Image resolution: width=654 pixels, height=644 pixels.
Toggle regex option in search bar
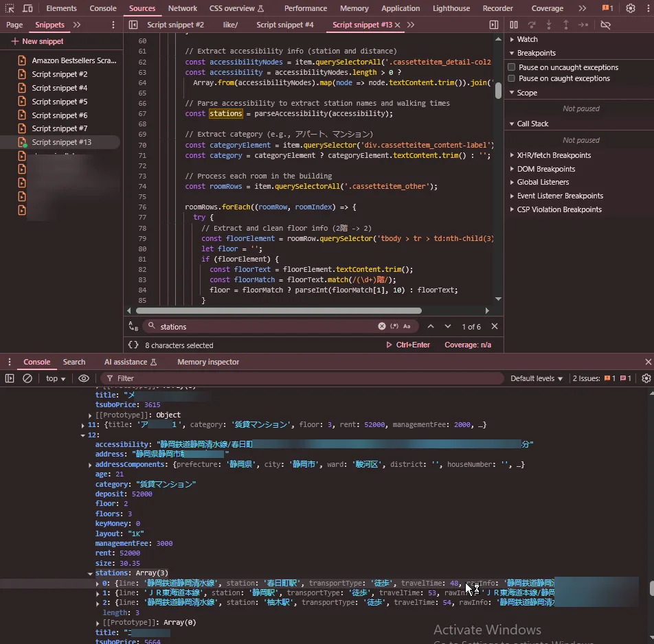pos(394,327)
